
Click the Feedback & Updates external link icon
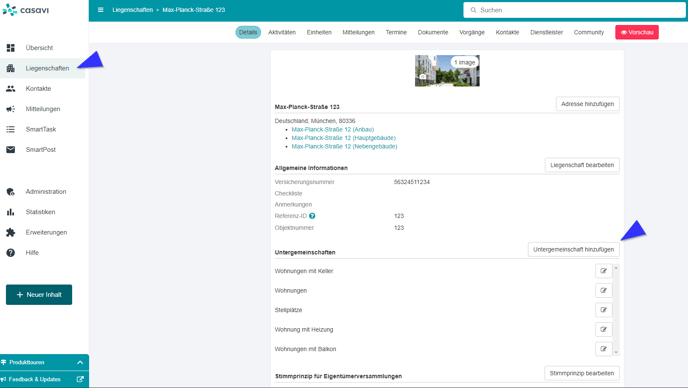(x=80, y=379)
